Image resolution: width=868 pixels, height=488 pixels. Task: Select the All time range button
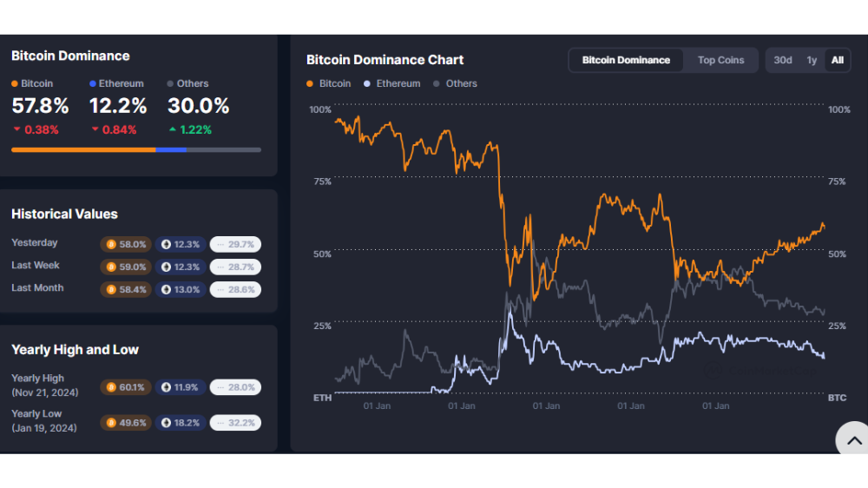click(x=837, y=61)
